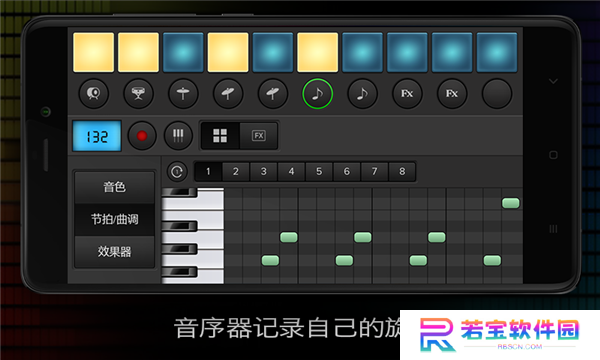Select pattern 8
600x360 pixels.
coord(402,171)
